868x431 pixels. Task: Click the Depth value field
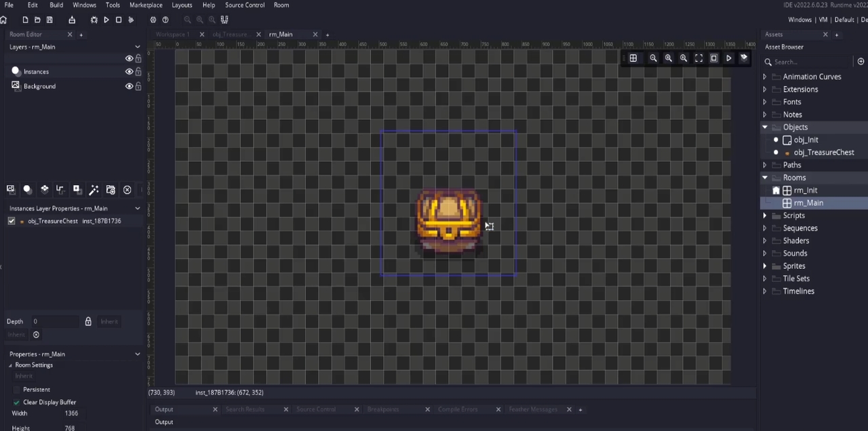pyautogui.click(x=54, y=321)
